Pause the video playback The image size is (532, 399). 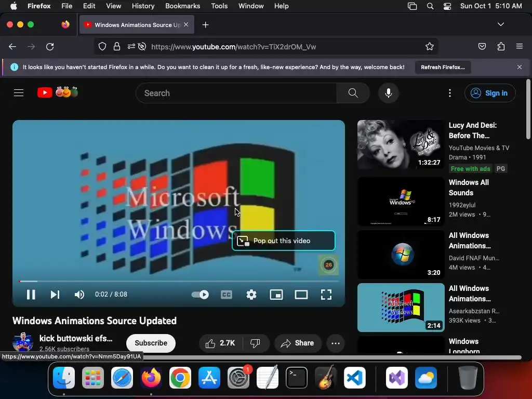tap(31, 295)
